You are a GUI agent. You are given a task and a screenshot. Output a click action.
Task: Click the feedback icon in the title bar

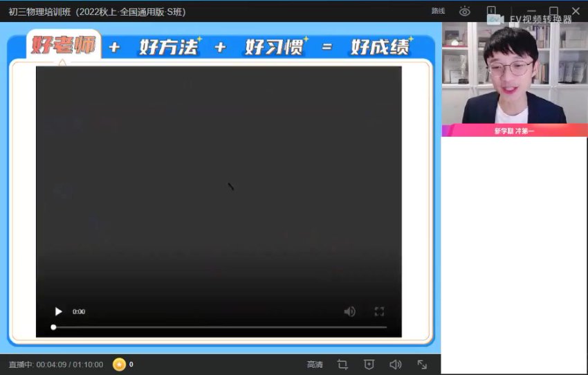point(491,11)
